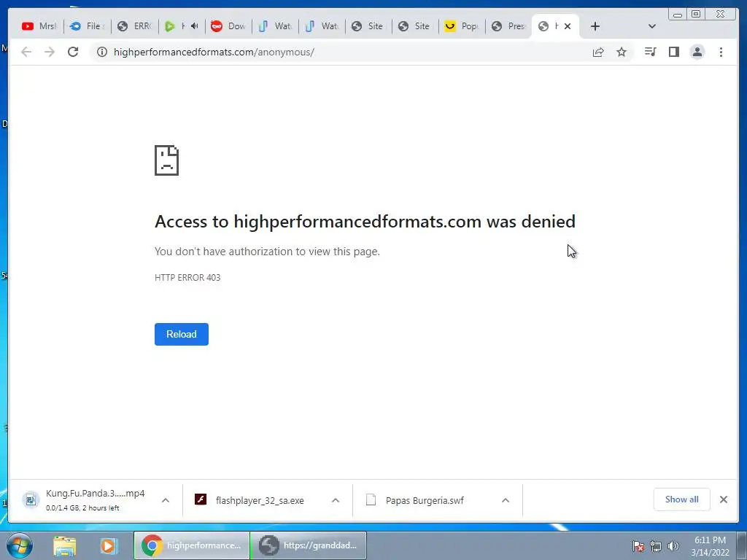Open the volume tray icon

click(673, 546)
